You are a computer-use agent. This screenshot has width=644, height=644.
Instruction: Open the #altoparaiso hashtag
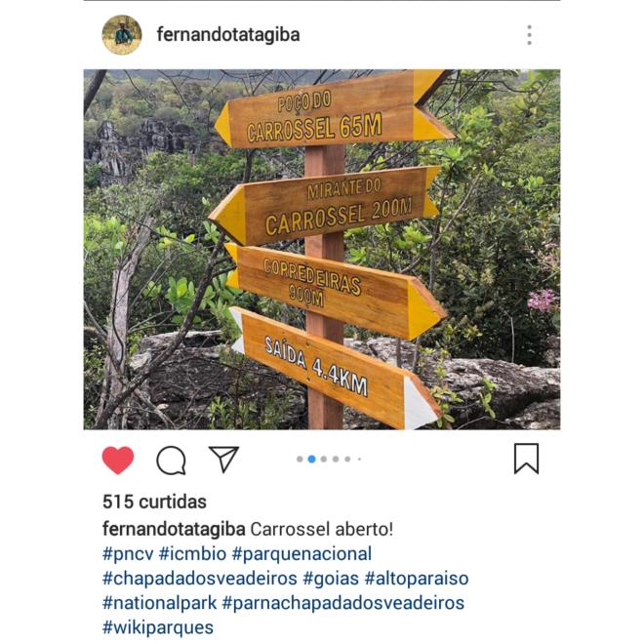coord(416,579)
